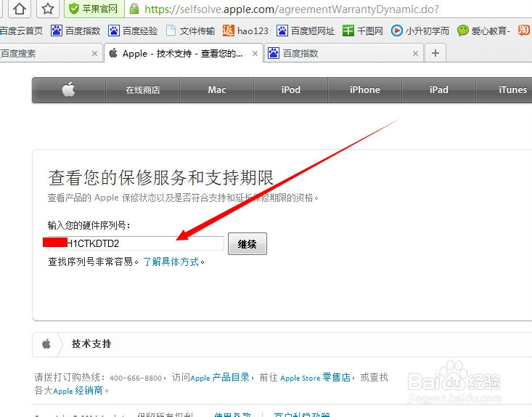The width and height of the screenshot is (532, 417).
Task: Open the Apple Store 零售店 link
Action: click(x=316, y=377)
